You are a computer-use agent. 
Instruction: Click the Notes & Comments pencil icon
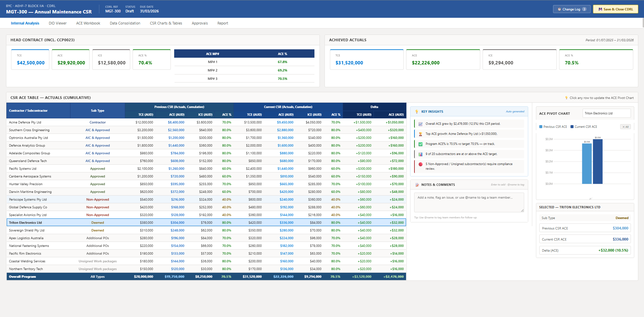click(x=417, y=185)
